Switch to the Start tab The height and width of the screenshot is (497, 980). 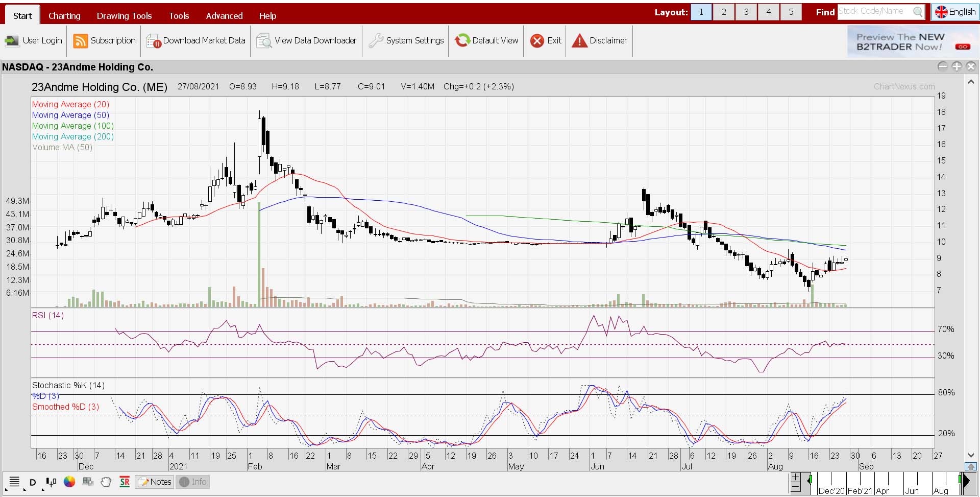[22, 16]
